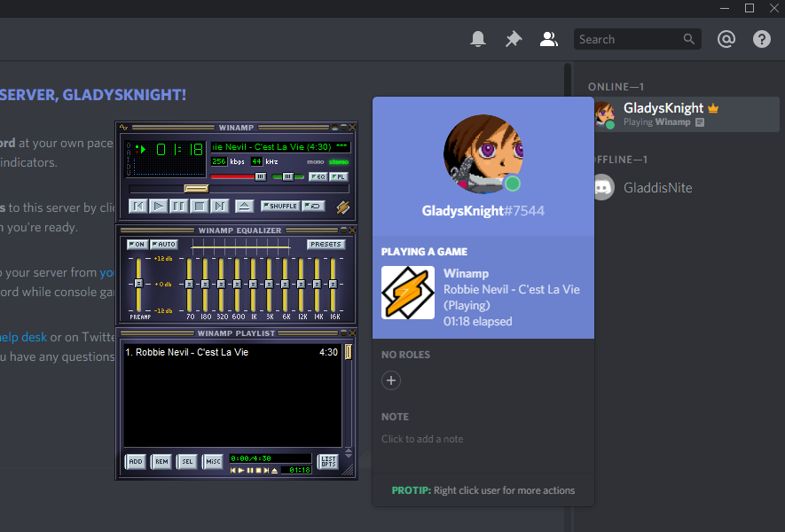Click the Discord search field

click(637, 39)
